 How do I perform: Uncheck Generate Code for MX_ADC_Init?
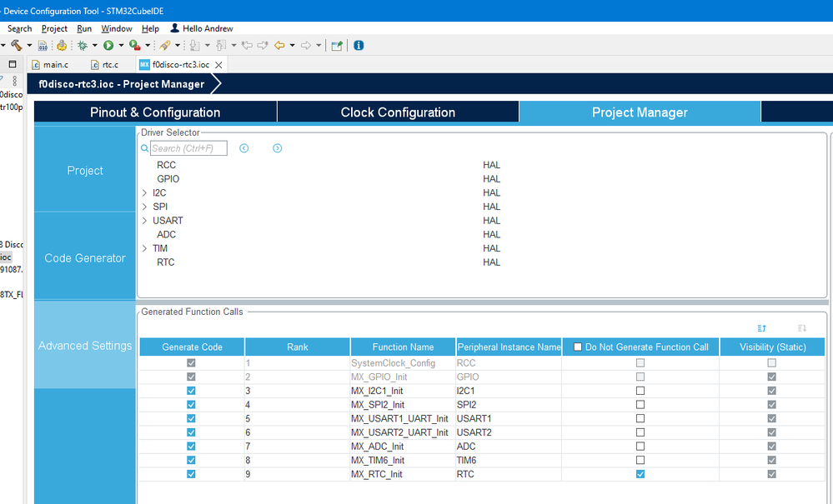click(191, 447)
